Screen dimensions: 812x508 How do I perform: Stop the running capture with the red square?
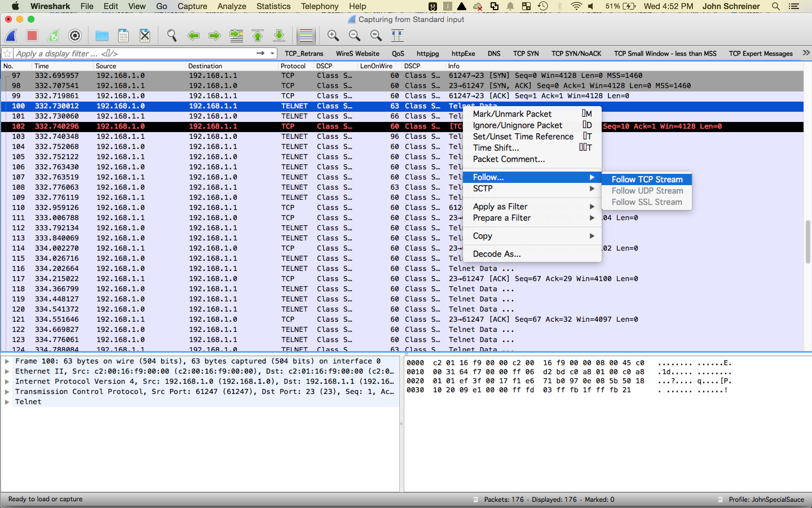point(32,36)
